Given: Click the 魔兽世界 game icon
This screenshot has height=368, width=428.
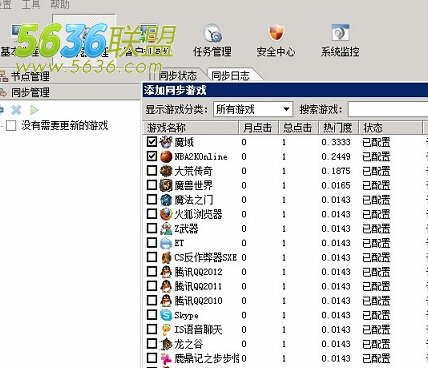Looking at the screenshot, I should [166, 185].
